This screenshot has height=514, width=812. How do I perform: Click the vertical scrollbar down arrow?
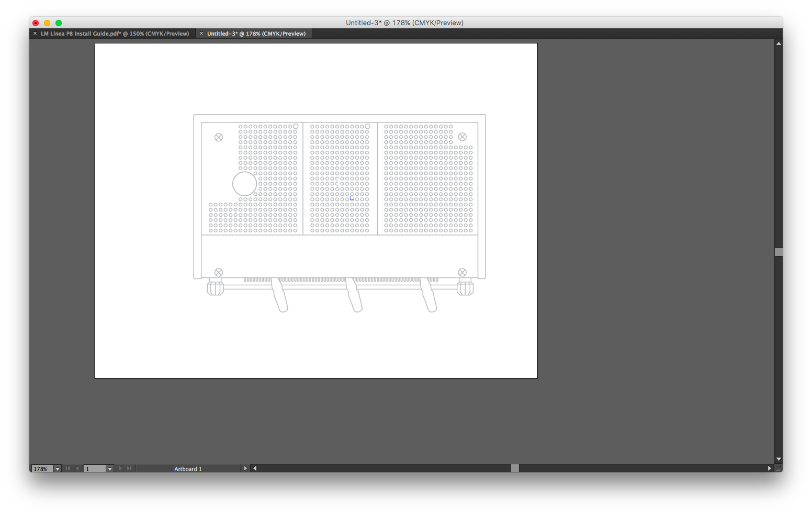(x=779, y=459)
